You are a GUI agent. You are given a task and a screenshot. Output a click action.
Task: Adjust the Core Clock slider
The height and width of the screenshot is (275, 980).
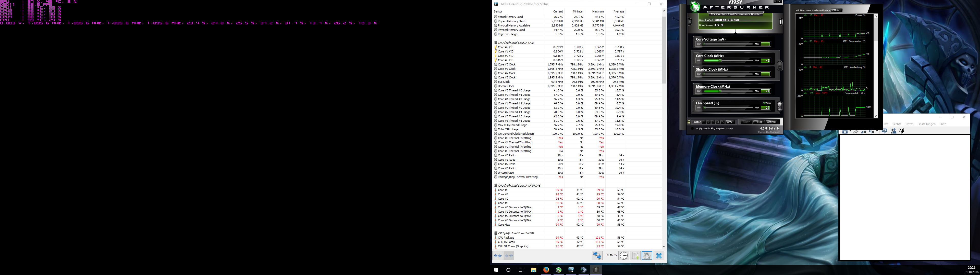[x=720, y=61]
